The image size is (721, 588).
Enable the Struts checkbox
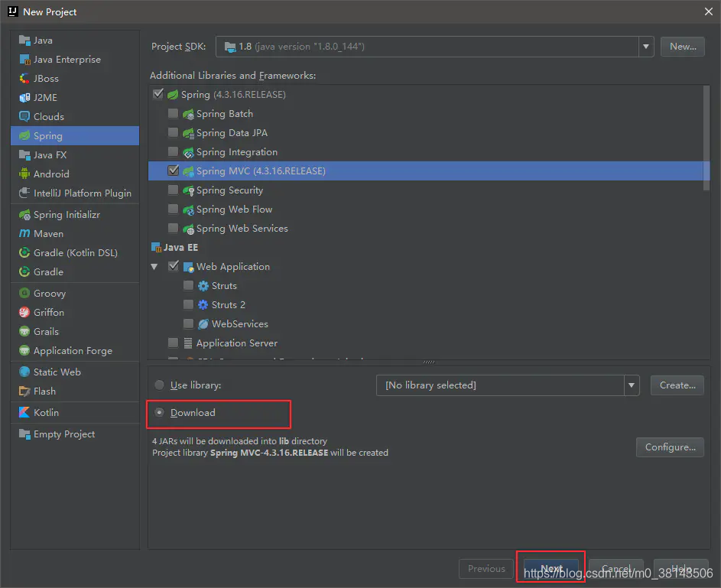[188, 285]
